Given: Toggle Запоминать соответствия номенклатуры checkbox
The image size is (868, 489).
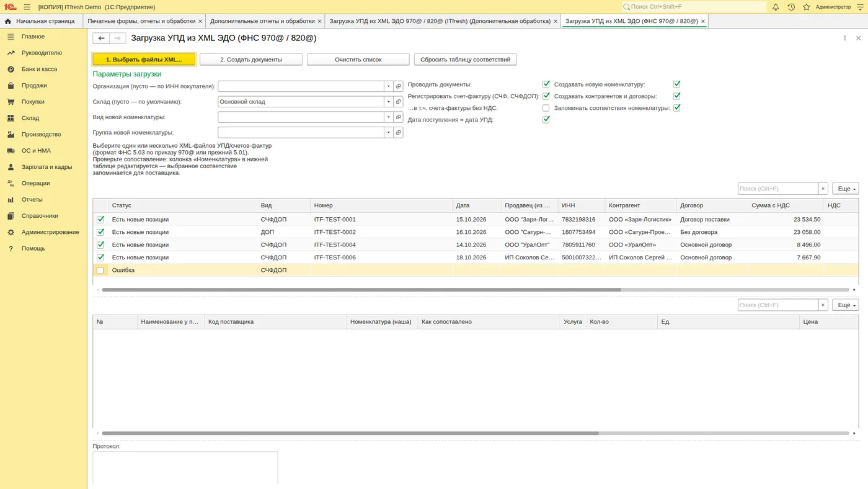Looking at the screenshot, I should coord(677,108).
